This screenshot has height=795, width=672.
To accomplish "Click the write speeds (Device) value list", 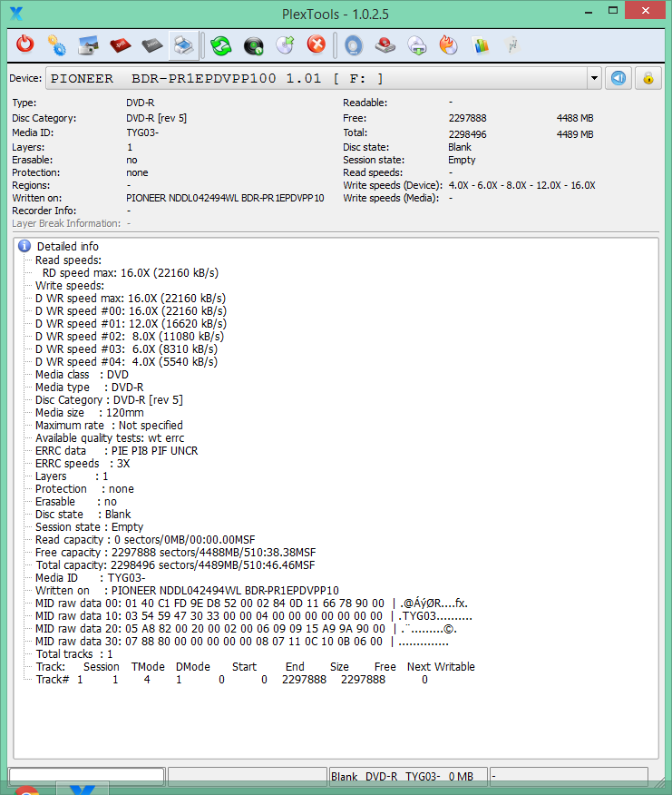I will 521,185.
